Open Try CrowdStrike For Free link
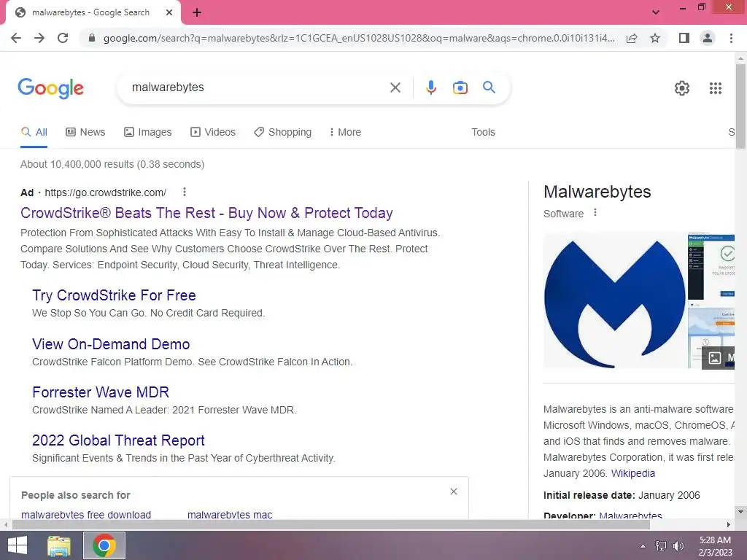Screen dimensions: 747x560 pos(114,295)
